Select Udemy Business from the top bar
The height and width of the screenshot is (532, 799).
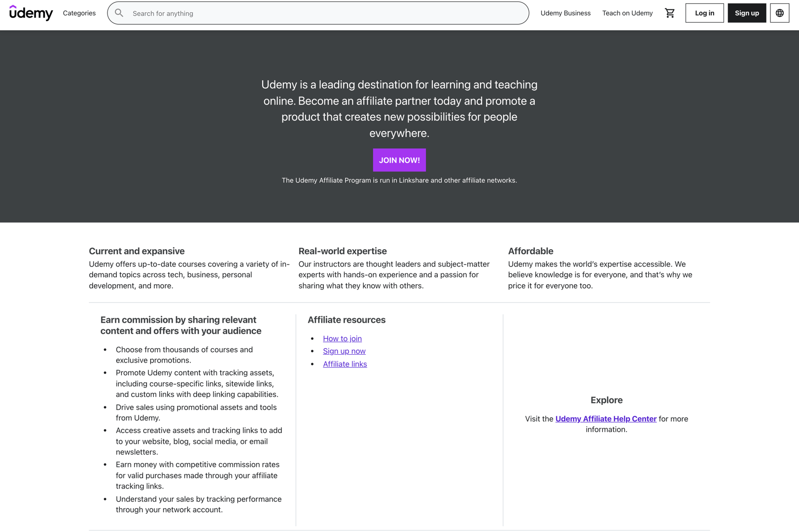[565, 13]
